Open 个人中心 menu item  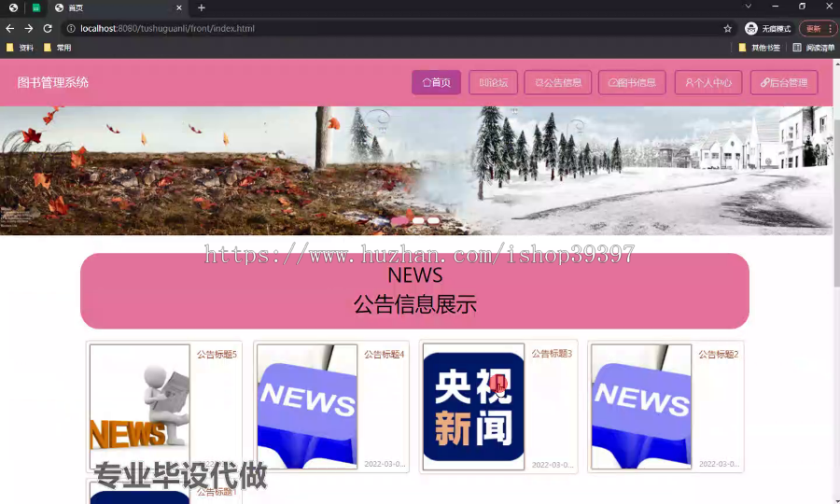(708, 82)
